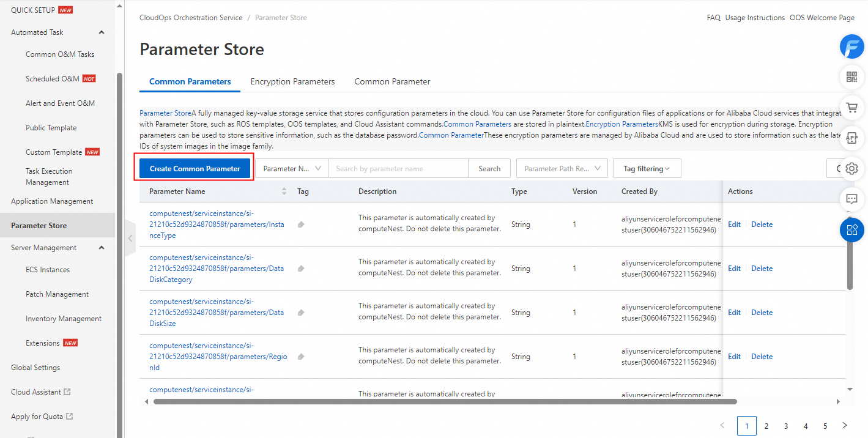This screenshot has height=438, width=868.
Task: Click inside Search by parameter name field
Action: tap(398, 169)
